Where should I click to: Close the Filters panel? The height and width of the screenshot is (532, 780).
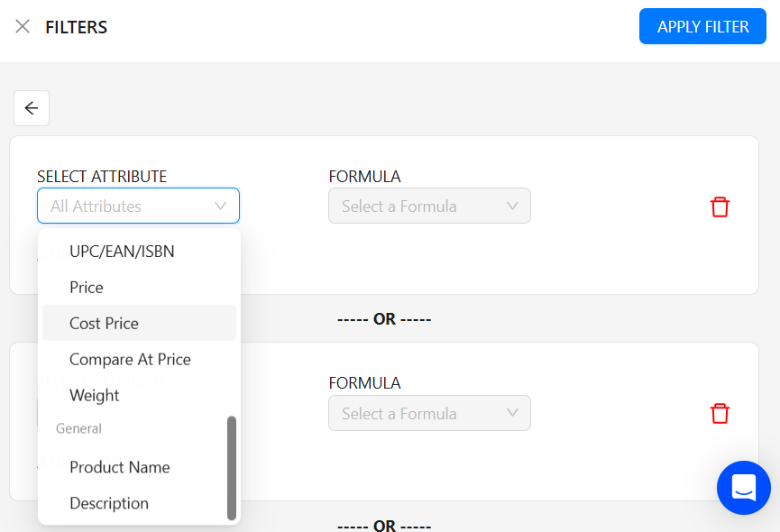point(22,26)
